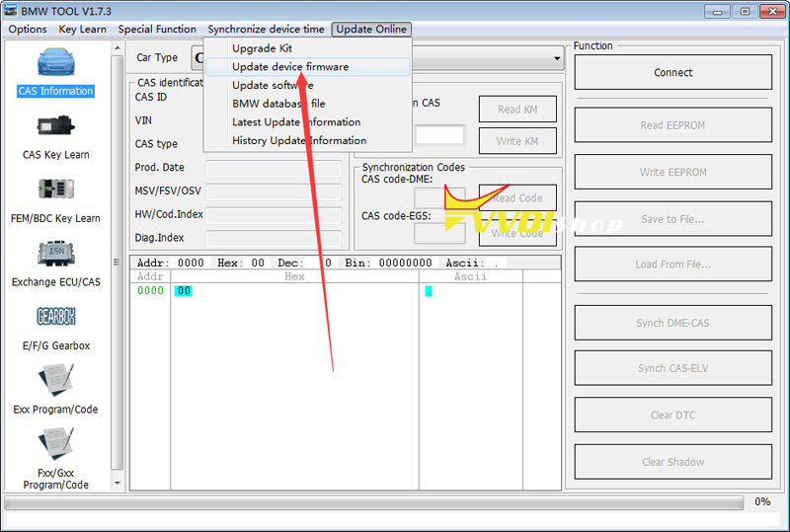Viewport: 790px width, 532px height.
Task: Click the green 0000 address row
Action: [150, 290]
